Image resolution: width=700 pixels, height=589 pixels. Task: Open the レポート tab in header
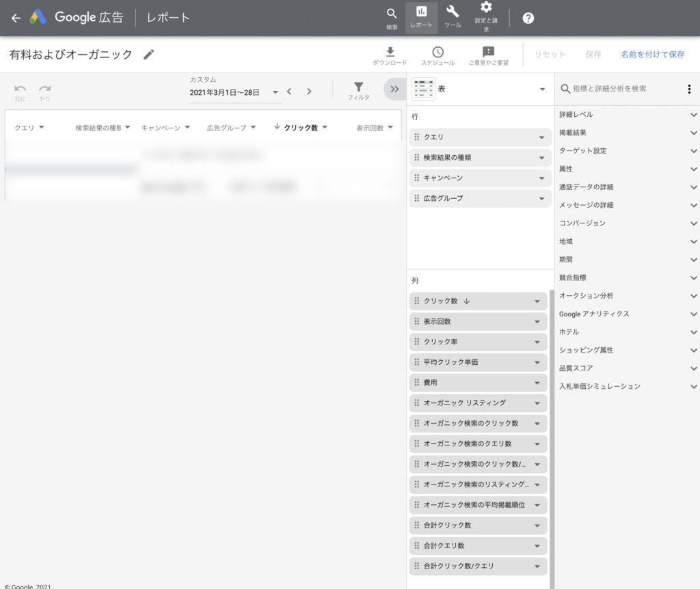tap(421, 17)
